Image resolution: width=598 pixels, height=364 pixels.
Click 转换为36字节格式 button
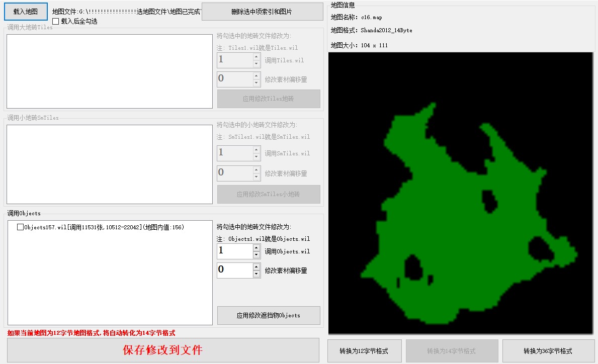[x=548, y=351]
